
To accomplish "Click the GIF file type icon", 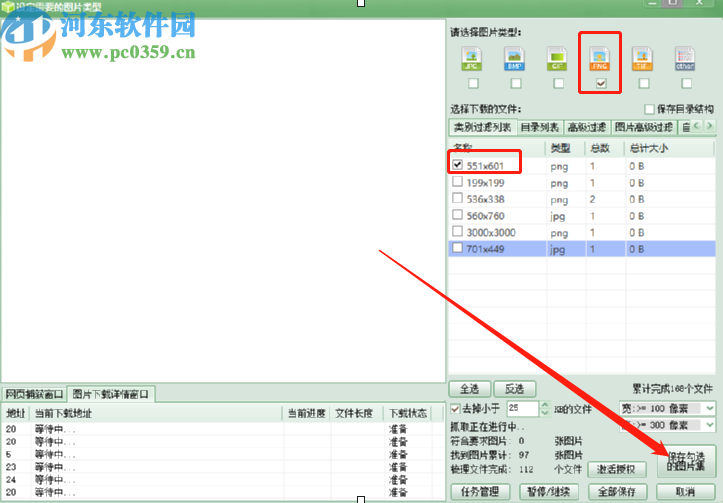I will pos(557,59).
